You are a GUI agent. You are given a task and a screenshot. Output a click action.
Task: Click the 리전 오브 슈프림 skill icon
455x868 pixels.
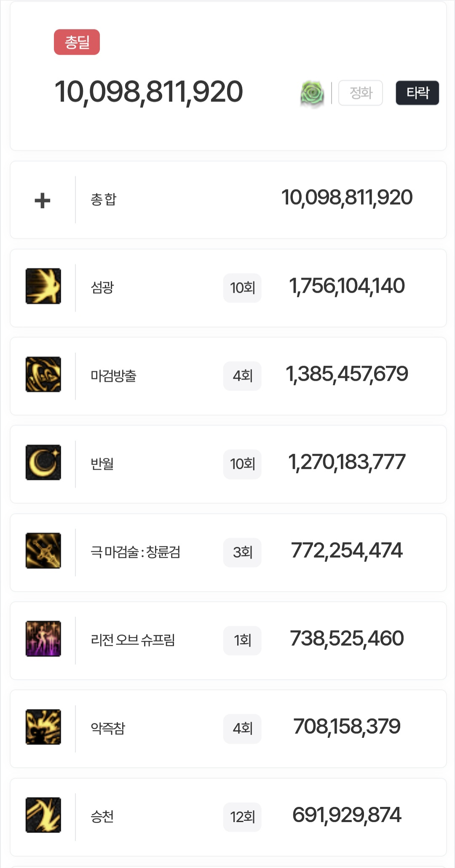coord(43,639)
